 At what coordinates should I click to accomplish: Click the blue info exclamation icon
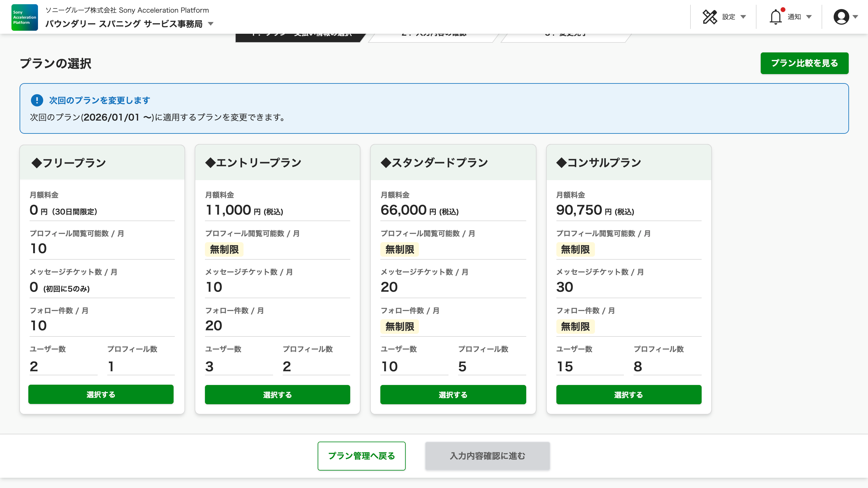37,100
